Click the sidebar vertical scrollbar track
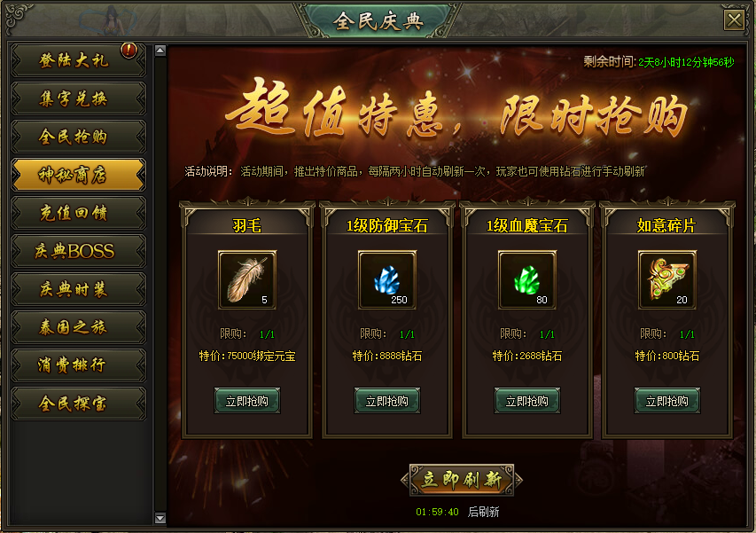This screenshot has height=533, width=756. click(160, 285)
